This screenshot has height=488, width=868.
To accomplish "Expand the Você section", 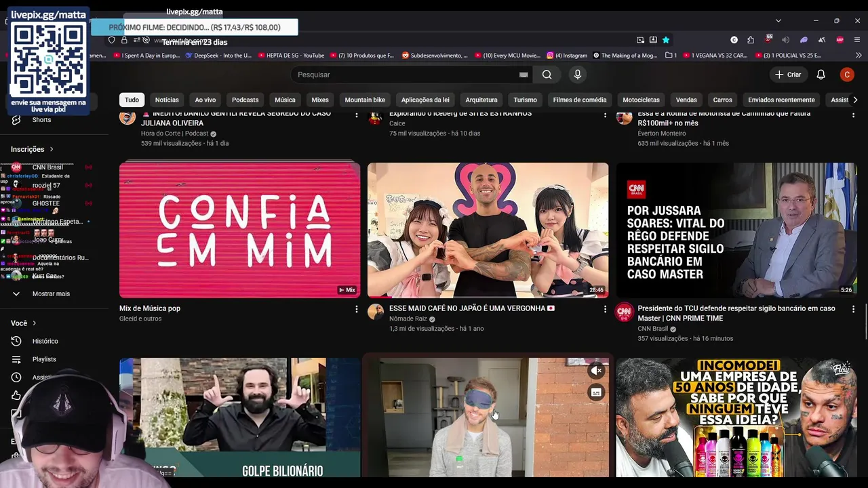I will 24,323.
